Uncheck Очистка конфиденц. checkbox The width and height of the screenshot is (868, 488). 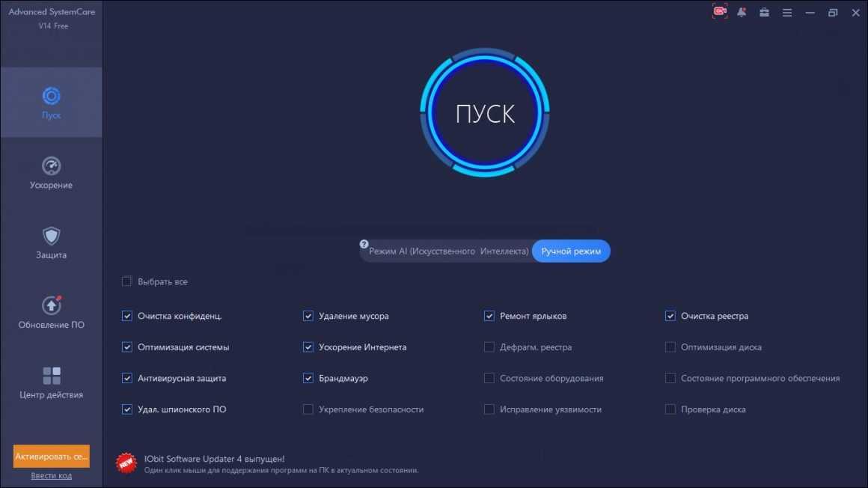(126, 316)
